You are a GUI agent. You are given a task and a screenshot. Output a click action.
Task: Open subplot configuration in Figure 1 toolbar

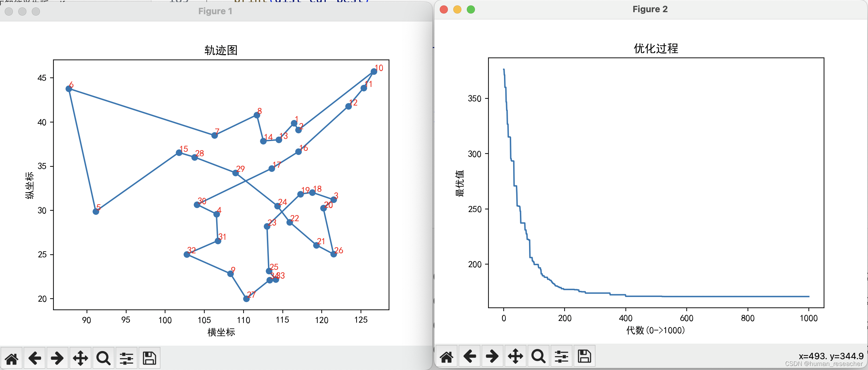click(126, 358)
